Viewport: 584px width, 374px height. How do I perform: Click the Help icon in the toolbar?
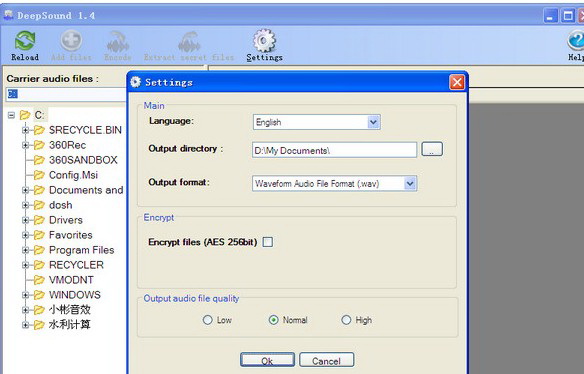(x=575, y=40)
